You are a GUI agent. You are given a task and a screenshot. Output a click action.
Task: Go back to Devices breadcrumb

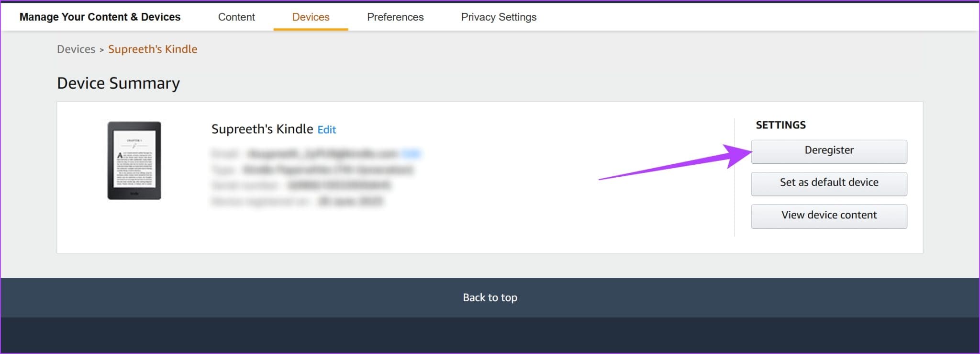tap(76, 49)
